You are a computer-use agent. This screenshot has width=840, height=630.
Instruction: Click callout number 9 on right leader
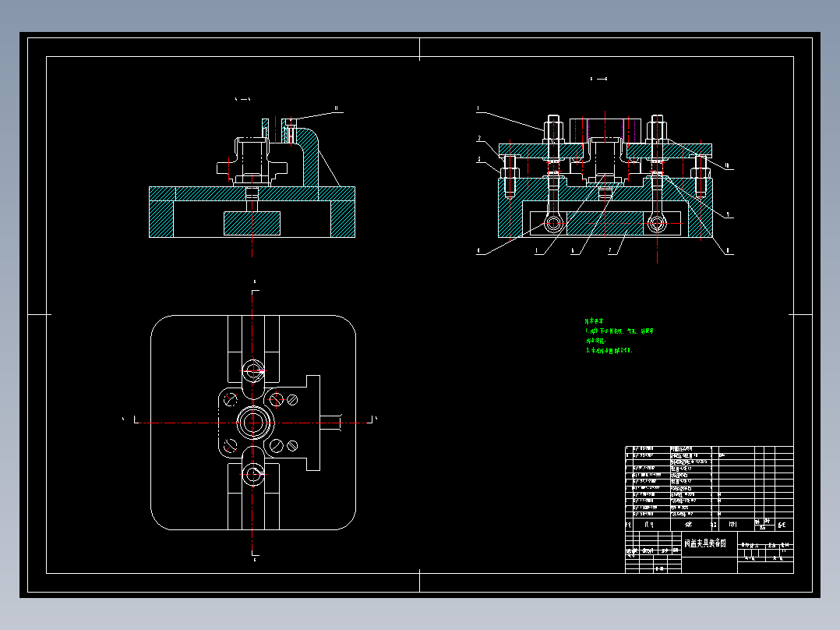pos(727,214)
